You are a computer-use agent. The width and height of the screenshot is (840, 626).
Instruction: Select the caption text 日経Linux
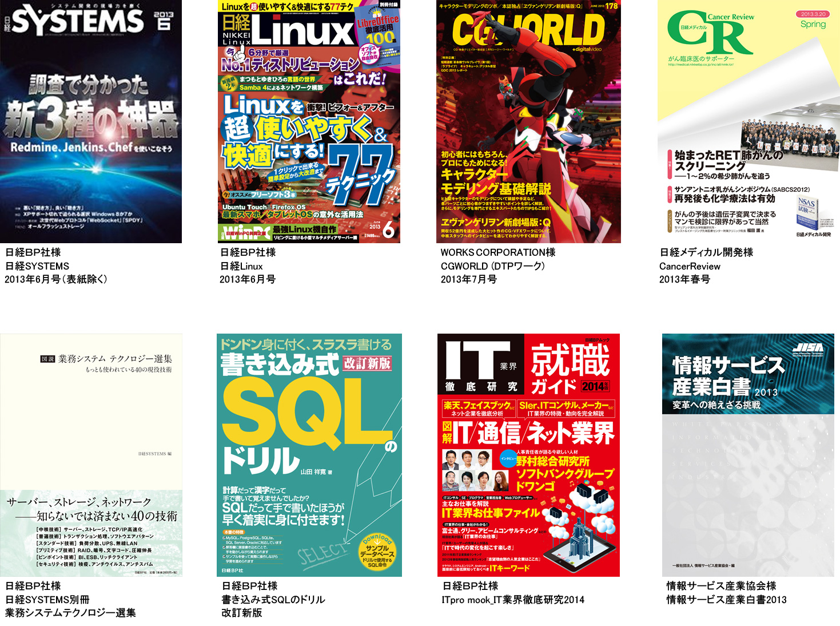coord(241,266)
